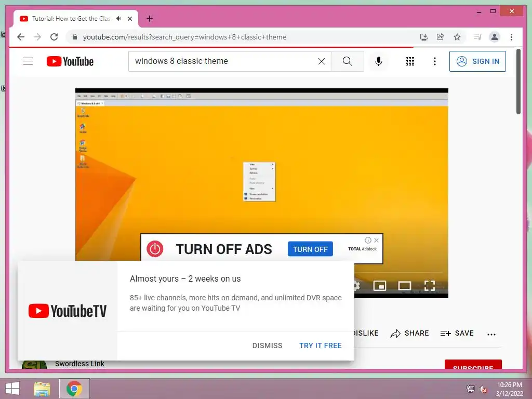The height and width of the screenshot is (399, 532).
Task: Open network icon in system tray
Action: click(471, 389)
